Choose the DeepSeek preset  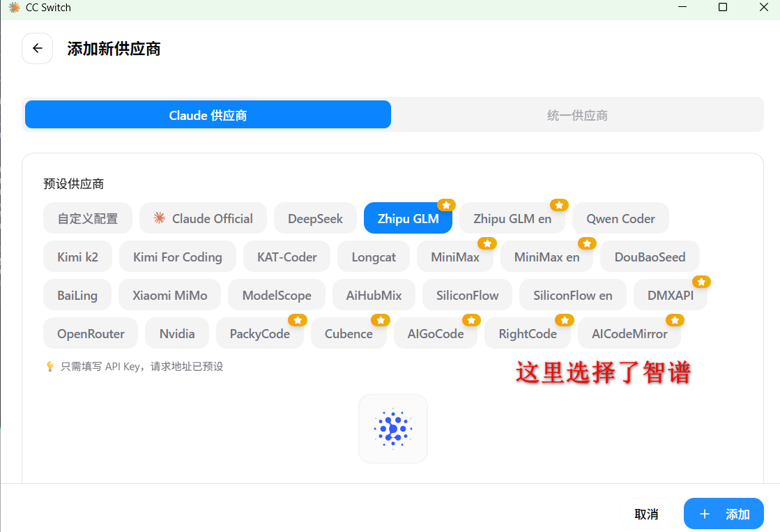pyautogui.click(x=315, y=218)
